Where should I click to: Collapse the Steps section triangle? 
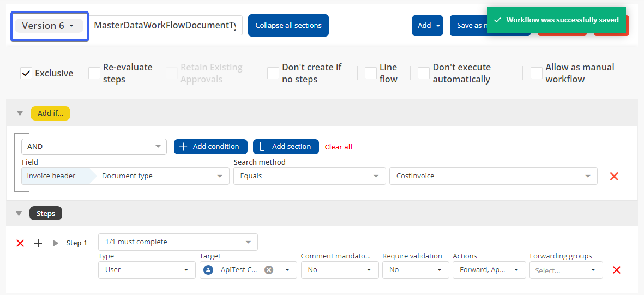tap(20, 214)
